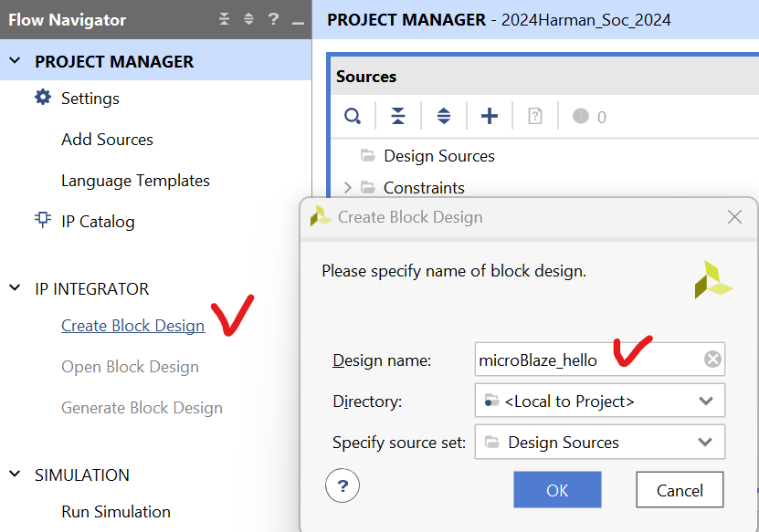Click the PROJECT MANAGER heading
The width and height of the screenshot is (759, 532).
114,61
